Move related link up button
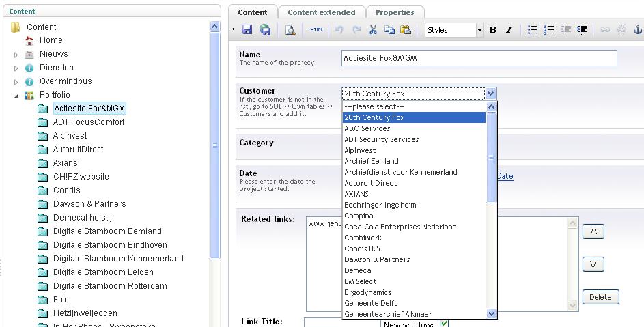 click(x=593, y=231)
